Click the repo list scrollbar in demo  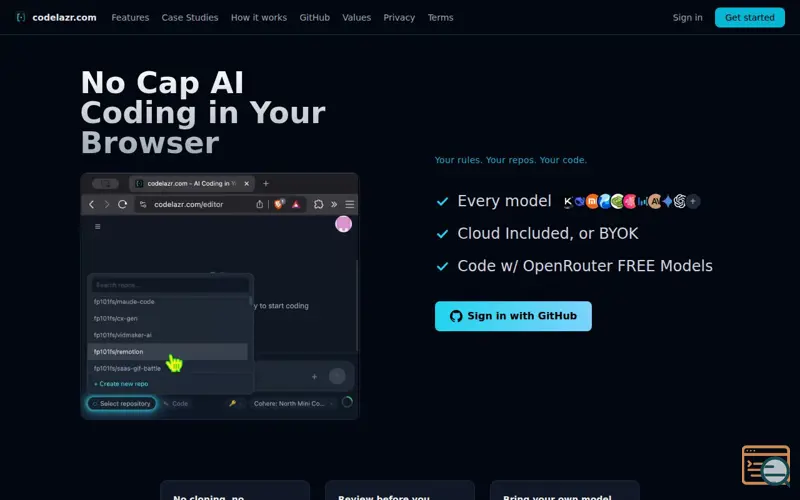pos(250,301)
